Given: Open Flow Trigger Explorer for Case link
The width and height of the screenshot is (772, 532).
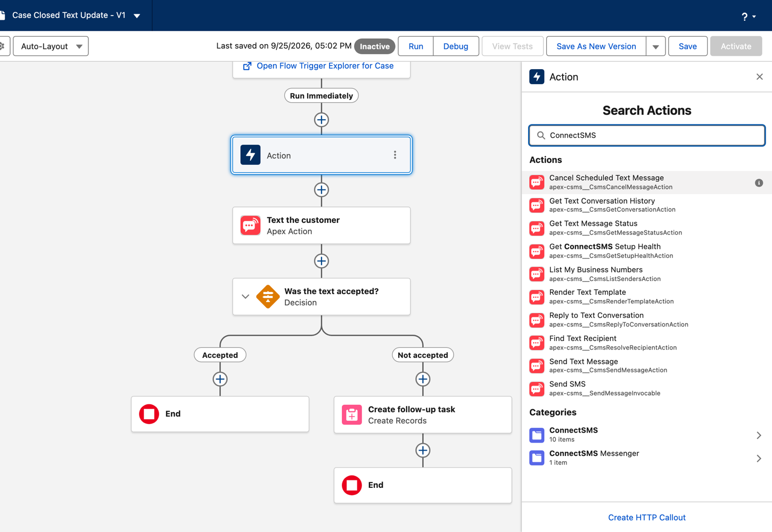Looking at the screenshot, I should (x=325, y=66).
